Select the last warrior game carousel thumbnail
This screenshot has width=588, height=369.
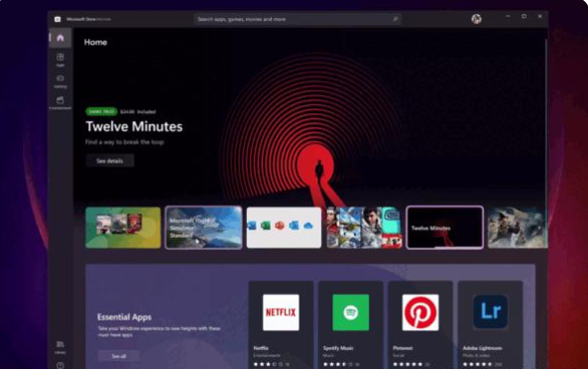pyautogui.click(x=518, y=227)
